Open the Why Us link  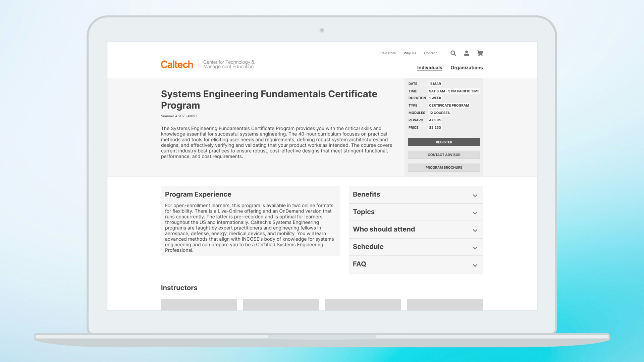[x=410, y=53]
